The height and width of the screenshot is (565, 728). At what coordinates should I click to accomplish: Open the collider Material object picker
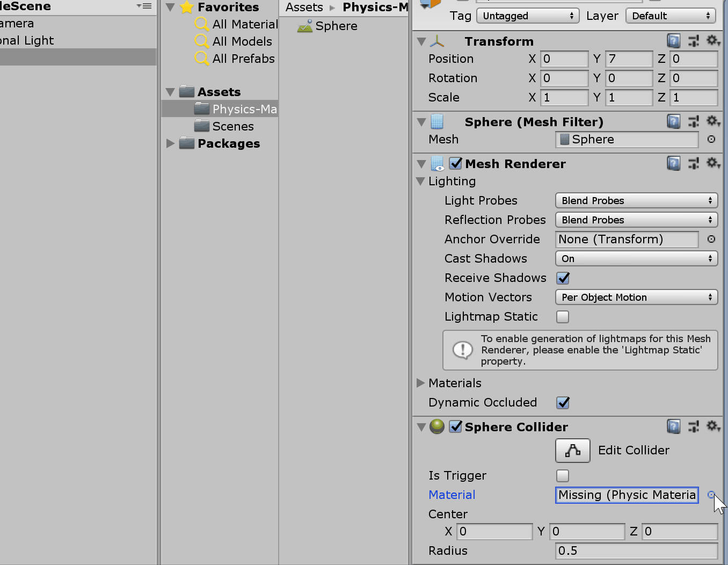pyautogui.click(x=711, y=495)
